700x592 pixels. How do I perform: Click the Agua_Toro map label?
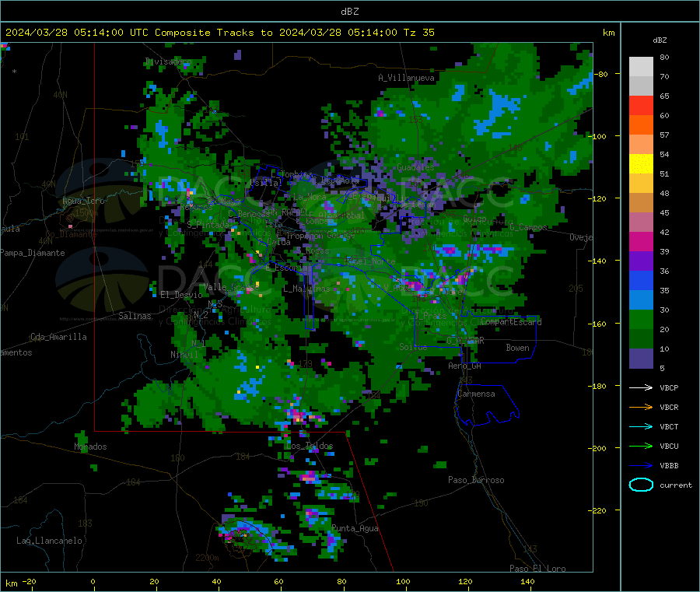(x=83, y=201)
